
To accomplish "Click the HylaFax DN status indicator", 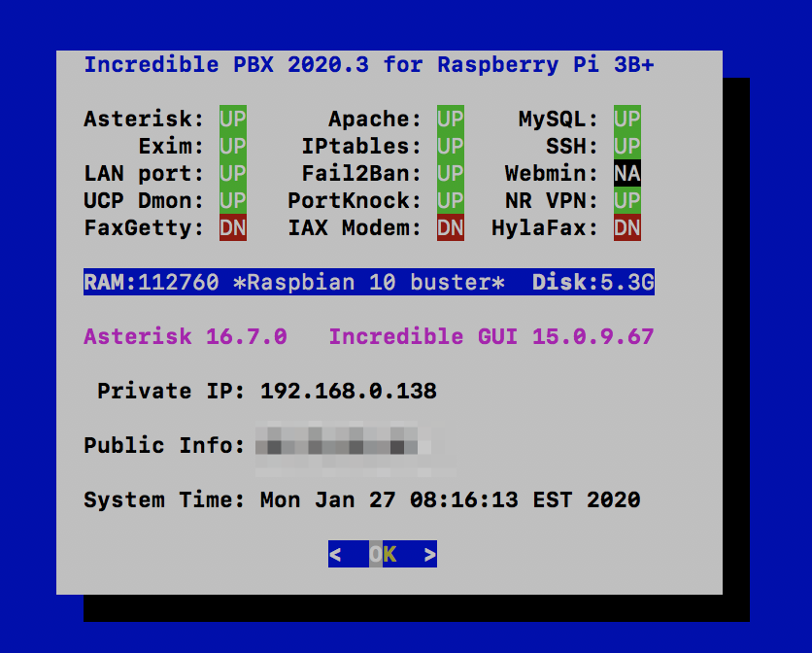I will [x=627, y=227].
